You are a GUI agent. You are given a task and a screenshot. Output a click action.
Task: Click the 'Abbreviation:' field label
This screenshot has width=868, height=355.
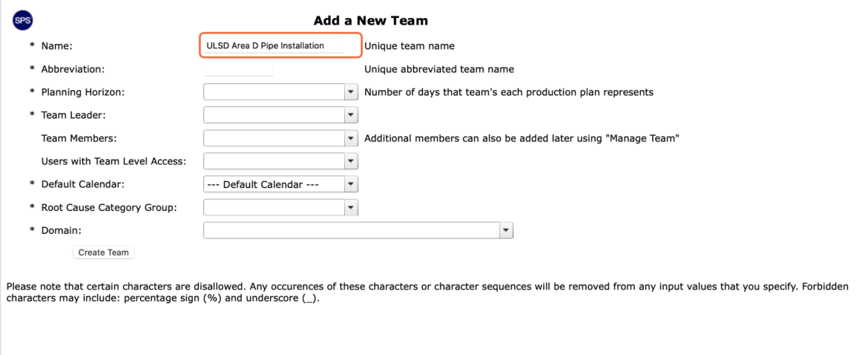[x=73, y=69]
